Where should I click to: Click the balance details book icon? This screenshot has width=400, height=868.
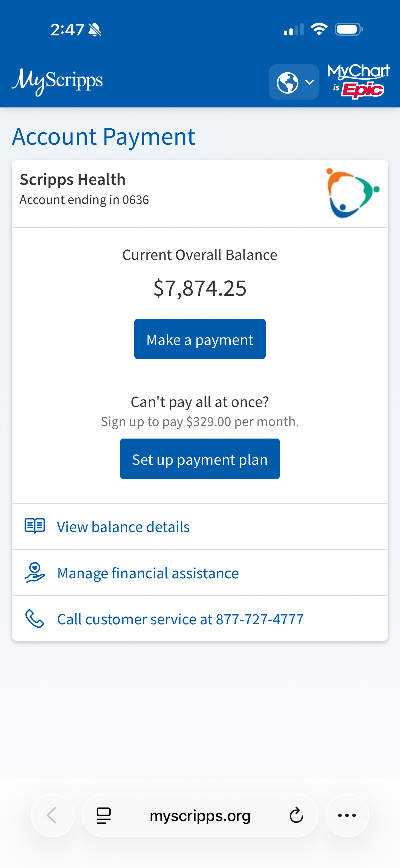coord(35,526)
